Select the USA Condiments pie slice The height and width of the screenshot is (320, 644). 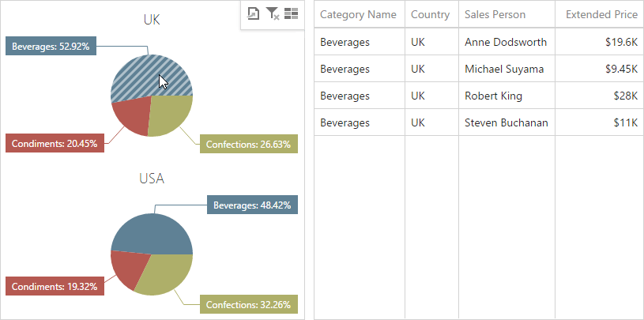click(126, 269)
